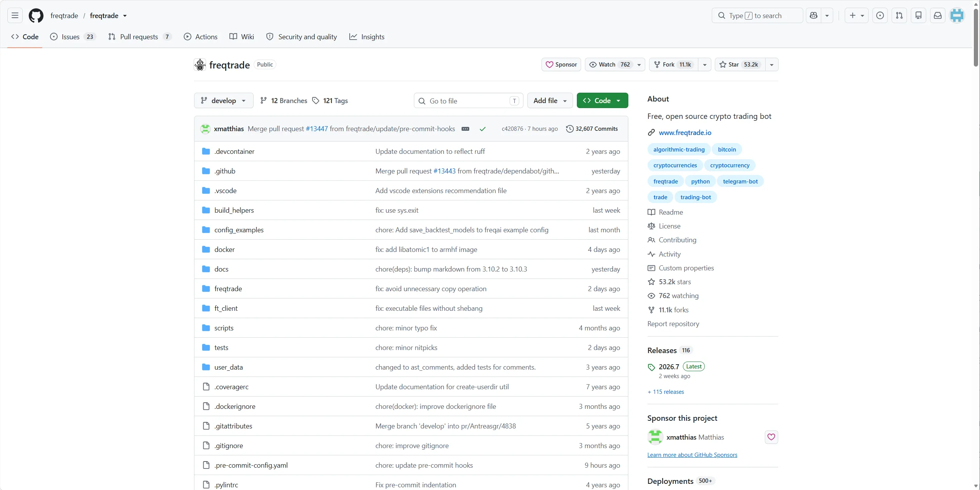The height and width of the screenshot is (490, 980).
Task: Open the user avatar menu
Action: click(957, 15)
